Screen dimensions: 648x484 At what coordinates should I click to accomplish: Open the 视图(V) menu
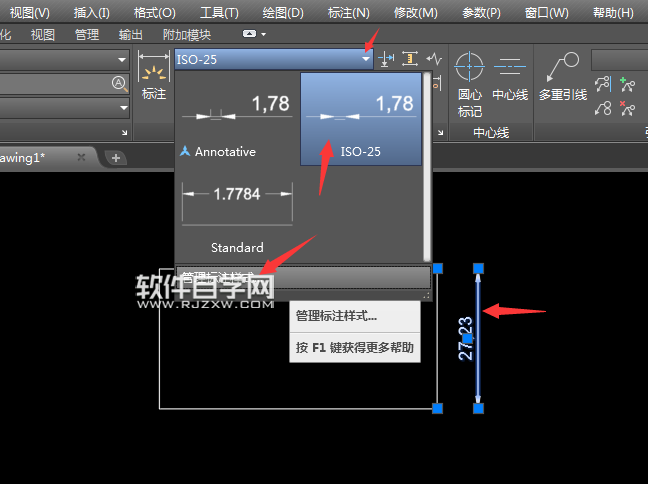[x=30, y=13]
